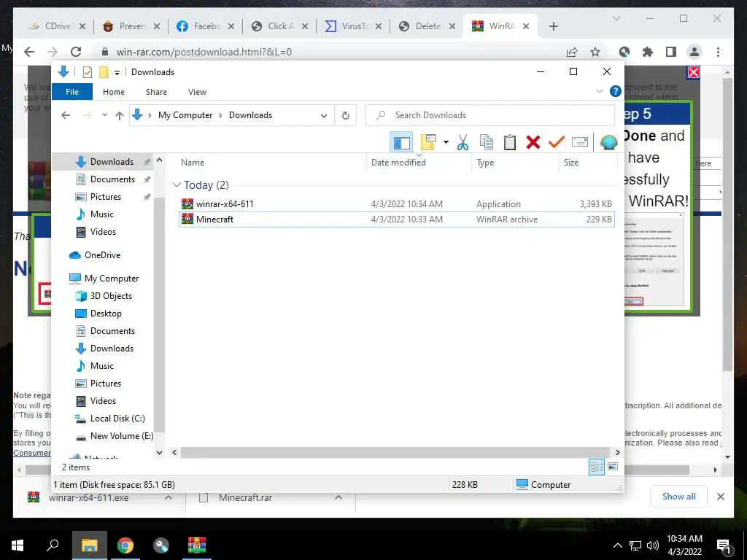The width and height of the screenshot is (747, 560).
Task: Open Customize Quick Access Toolbar dropdown
Action: coord(117,72)
